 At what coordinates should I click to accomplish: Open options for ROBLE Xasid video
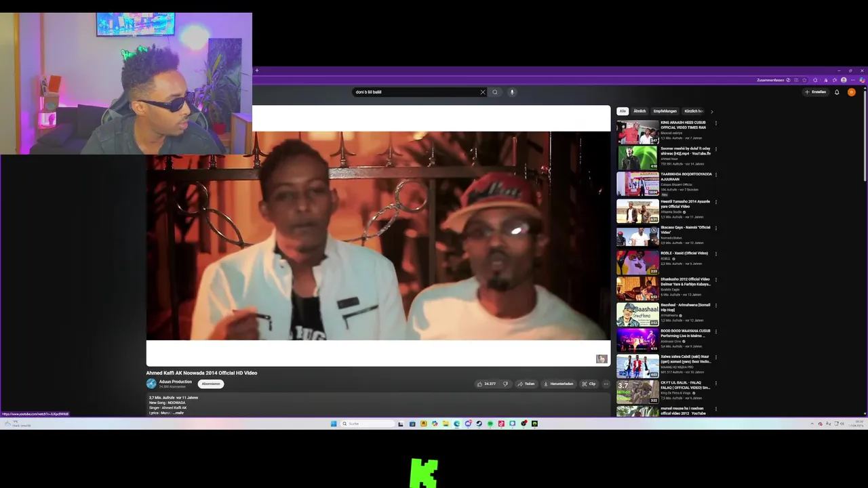716,253
